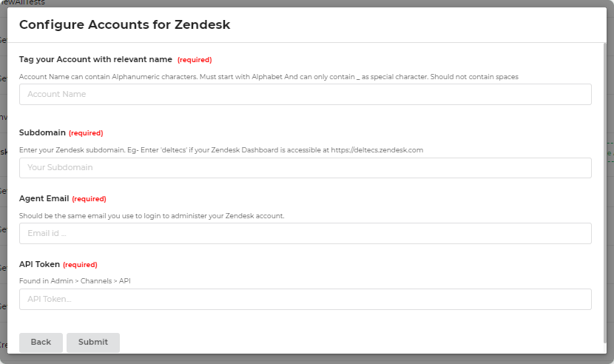The width and height of the screenshot is (614, 364).
Task: Click the required marker beside Subdomain
Action: [x=86, y=133]
